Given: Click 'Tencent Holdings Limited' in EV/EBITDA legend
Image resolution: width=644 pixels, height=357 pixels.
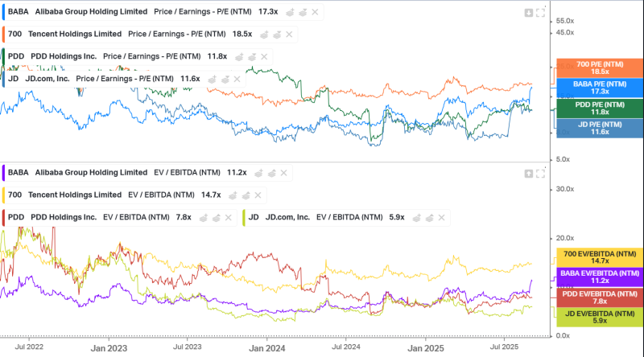Looking at the screenshot, I should point(75,195).
